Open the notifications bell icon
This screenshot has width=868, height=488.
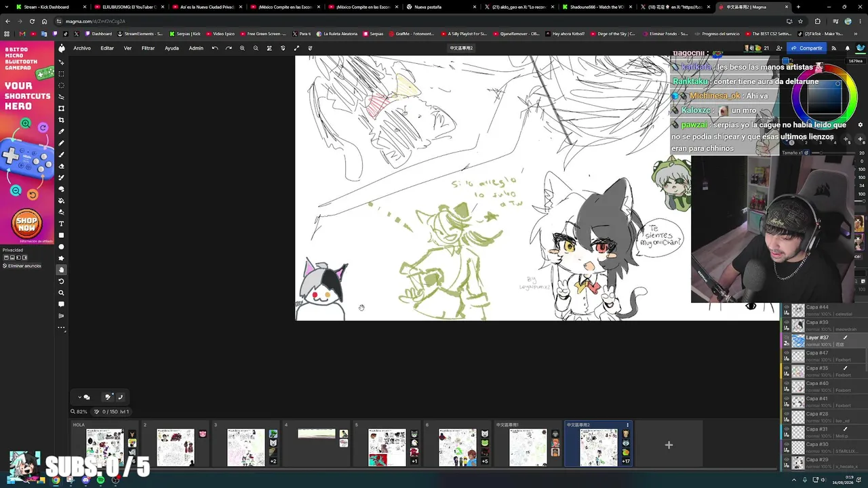point(847,48)
